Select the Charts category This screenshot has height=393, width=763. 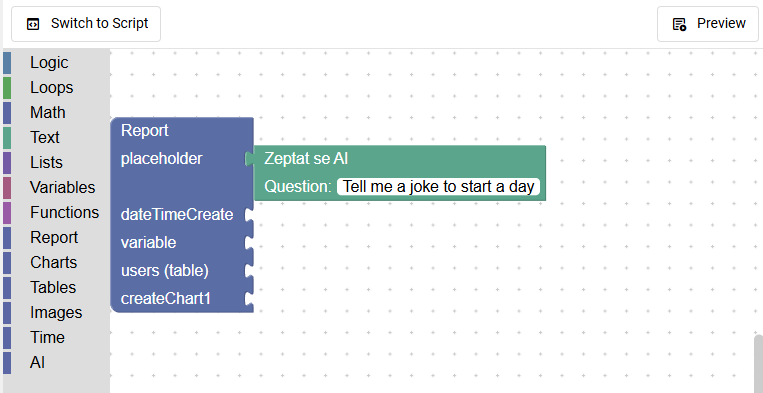[56, 262]
